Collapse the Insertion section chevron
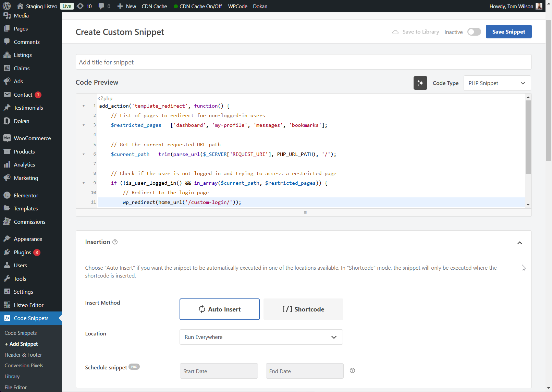Image resolution: width=552 pixels, height=392 pixels. click(x=519, y=243)
